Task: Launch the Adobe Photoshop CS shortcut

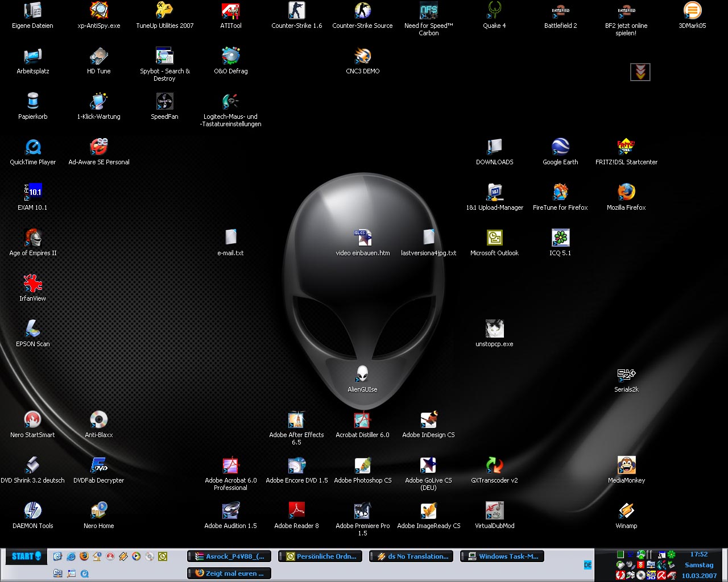Action: 362,471
